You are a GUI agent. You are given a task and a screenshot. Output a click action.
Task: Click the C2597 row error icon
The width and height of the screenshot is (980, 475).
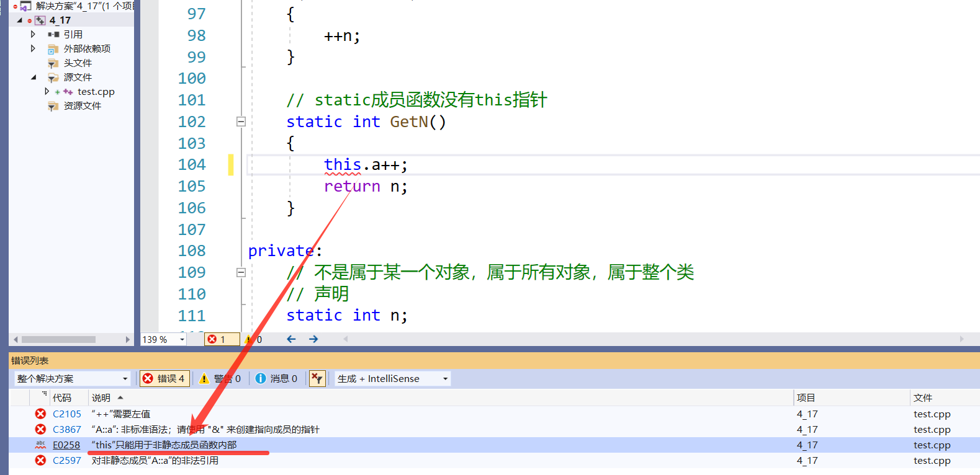(40, 460)
